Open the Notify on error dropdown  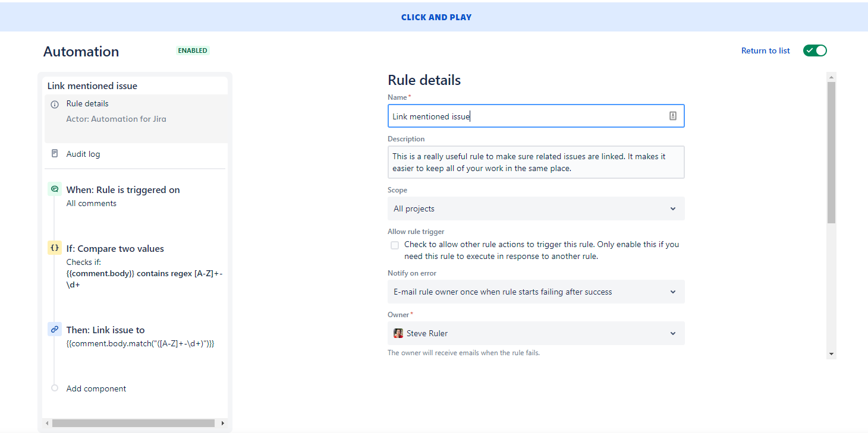pyautogui.click(x=672, y=292)
